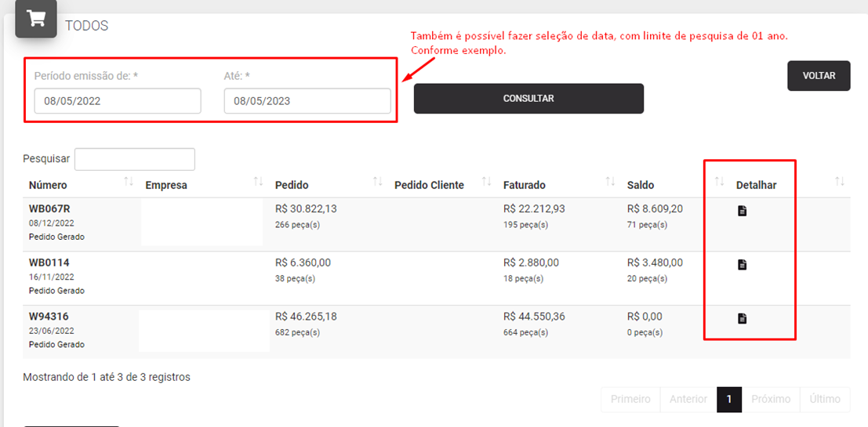This screenshot has width=868, height=427.
Task: Go back with the VOLTAR button
Action: (819, 76)
